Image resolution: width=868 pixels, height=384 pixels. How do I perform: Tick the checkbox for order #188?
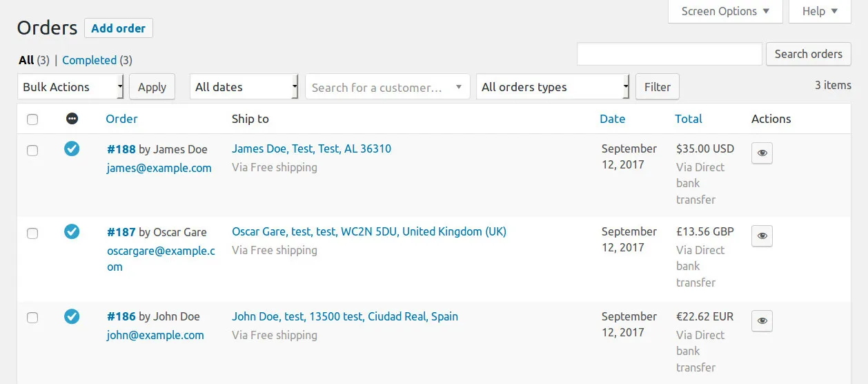coord(32,151)
